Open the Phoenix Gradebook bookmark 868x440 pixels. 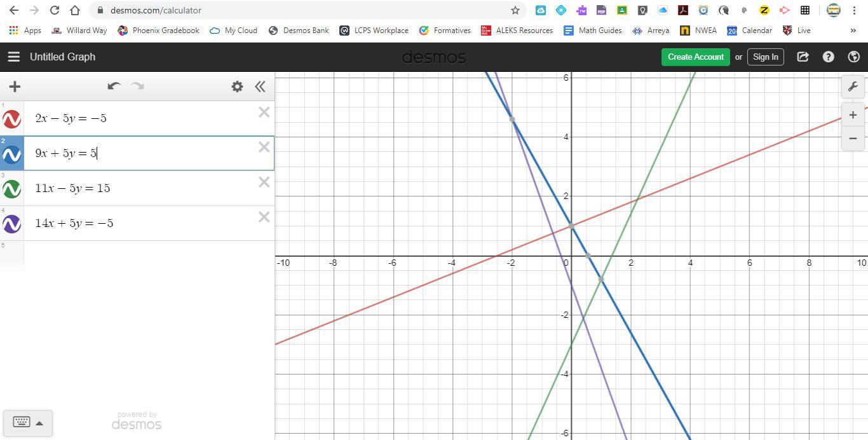pyautogui.click(x=158, y=30)
